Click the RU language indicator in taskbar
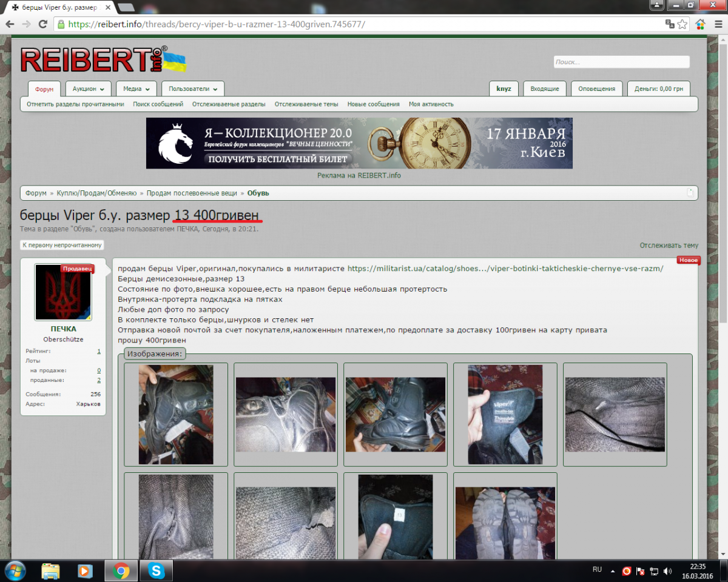This screenshot has width=728, height=582. point(597,570)
